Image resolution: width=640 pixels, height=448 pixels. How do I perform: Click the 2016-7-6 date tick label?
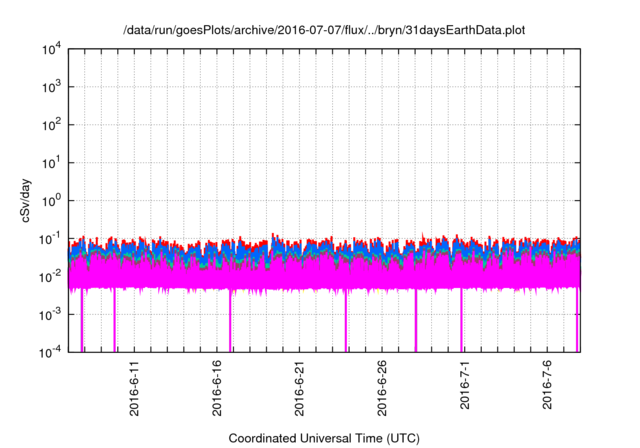(x=547, y=385)
